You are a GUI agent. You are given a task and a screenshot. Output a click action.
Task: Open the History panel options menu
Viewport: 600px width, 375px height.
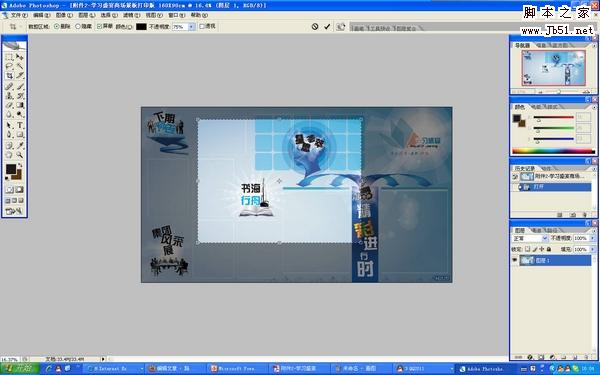coord(594,168)
